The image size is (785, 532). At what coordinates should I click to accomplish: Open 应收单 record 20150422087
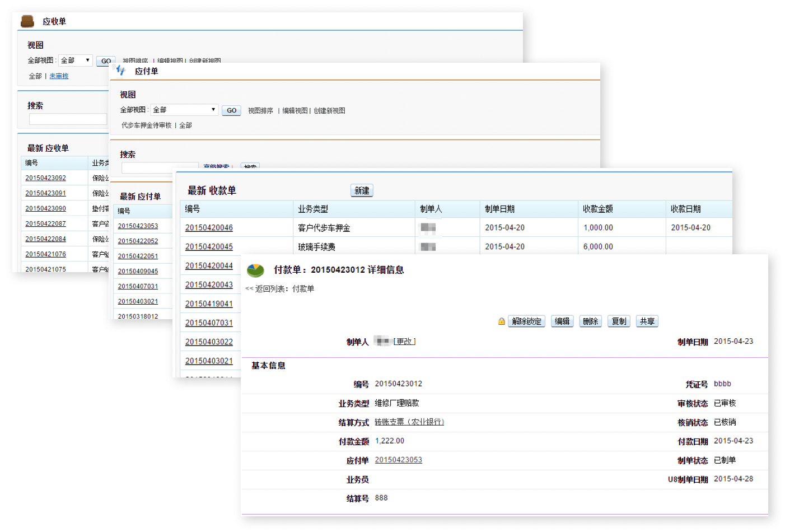coord(45,223)
